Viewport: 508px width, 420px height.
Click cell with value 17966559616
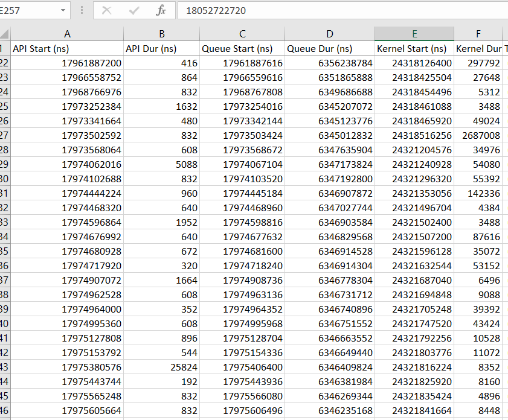click(242, 78)
